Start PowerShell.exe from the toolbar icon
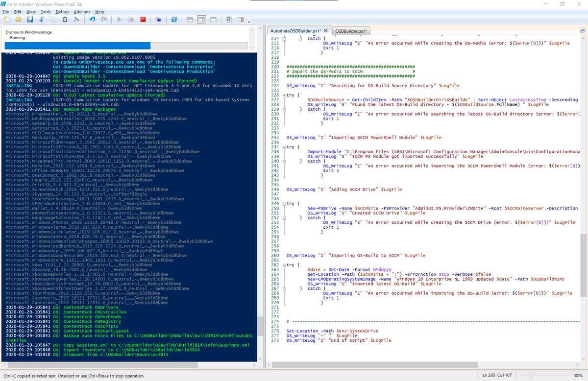 point(174,20)
